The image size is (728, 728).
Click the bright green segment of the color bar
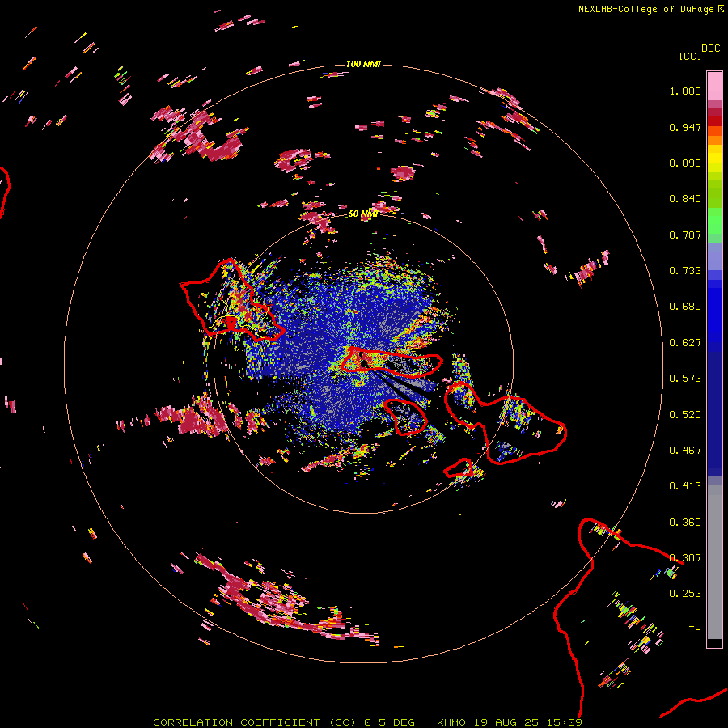714,221
